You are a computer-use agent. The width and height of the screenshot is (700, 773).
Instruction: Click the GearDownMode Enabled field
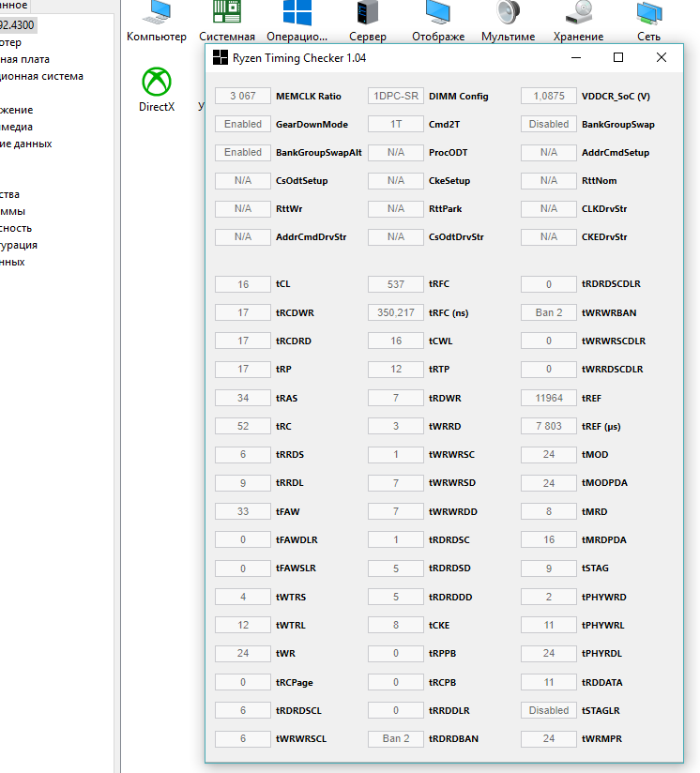(243, 124)
